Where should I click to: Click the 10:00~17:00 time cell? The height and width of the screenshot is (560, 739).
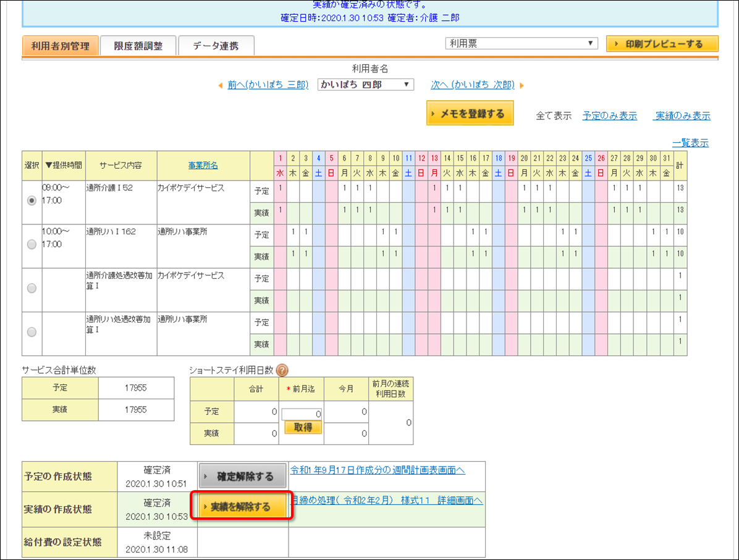tap(64, 246)
